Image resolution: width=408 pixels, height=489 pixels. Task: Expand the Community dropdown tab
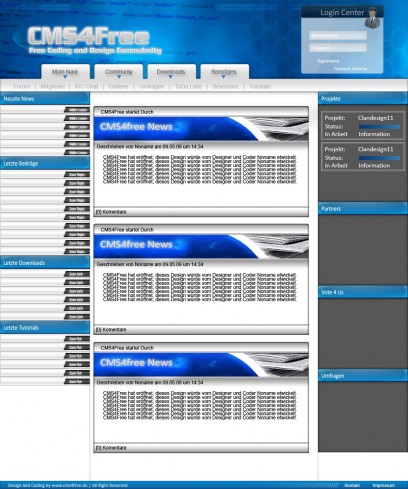119,72
